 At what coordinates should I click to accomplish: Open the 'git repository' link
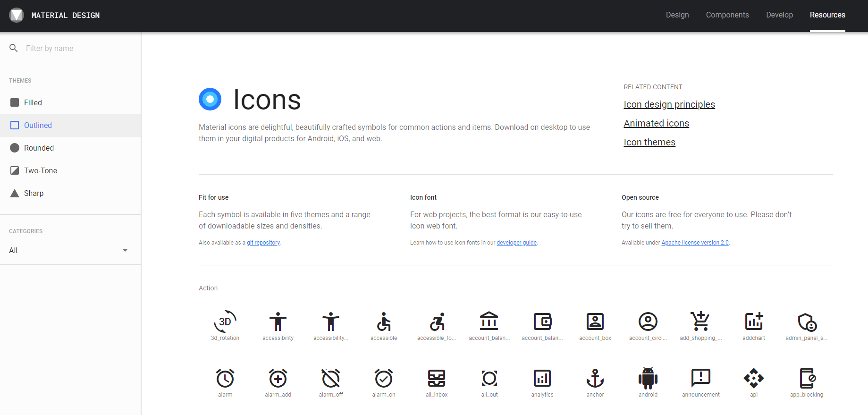pyautogui.click(x=263, y=243)
